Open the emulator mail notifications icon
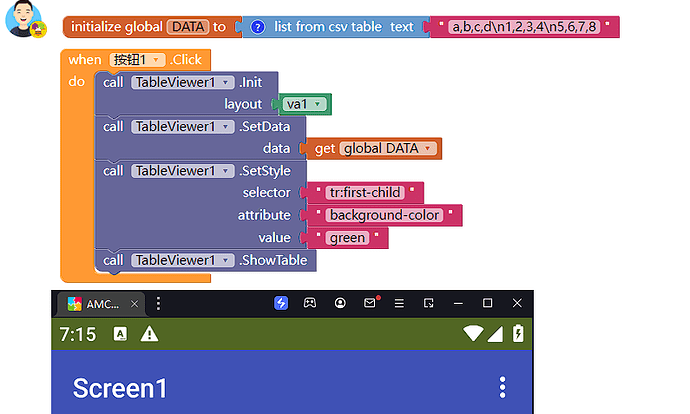The width and height of the screenshot is (690, 414). [x=371, y=302]
